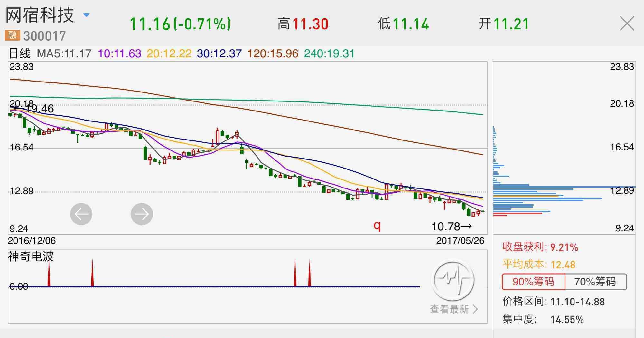Click the start date 2016/12/06
644x338 pixels.
pos(32,241)
